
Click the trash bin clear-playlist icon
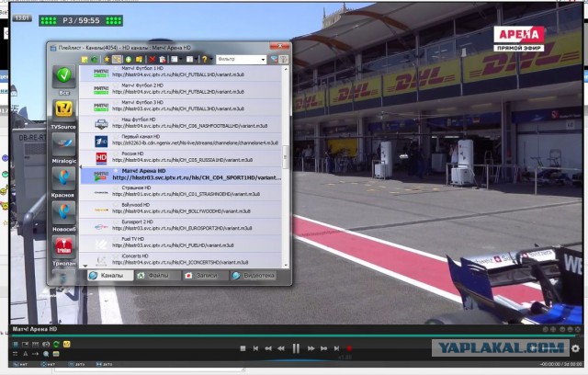[x=162, y=59]
